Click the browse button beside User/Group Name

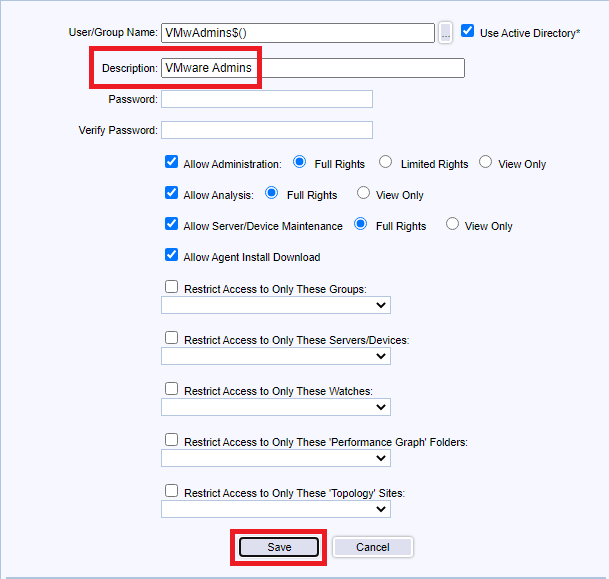(x=445, y=33)
